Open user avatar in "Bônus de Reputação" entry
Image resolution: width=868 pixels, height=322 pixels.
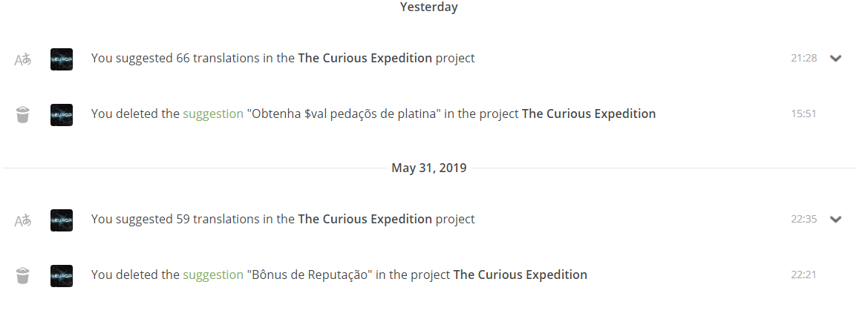tap(62, 276)
